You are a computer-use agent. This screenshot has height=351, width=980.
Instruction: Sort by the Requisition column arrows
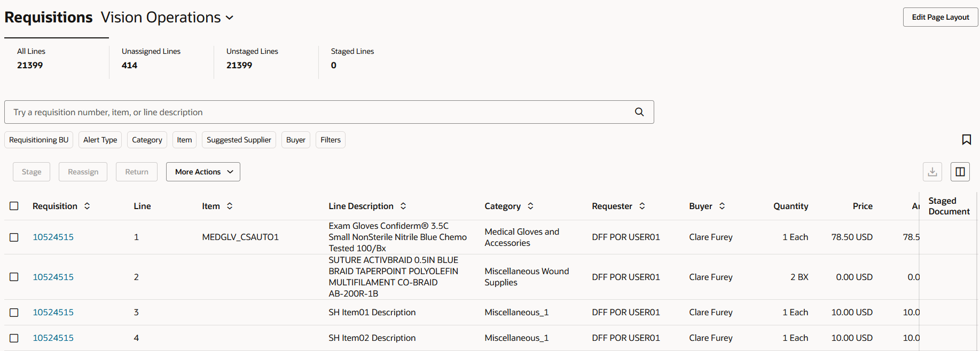87,206
